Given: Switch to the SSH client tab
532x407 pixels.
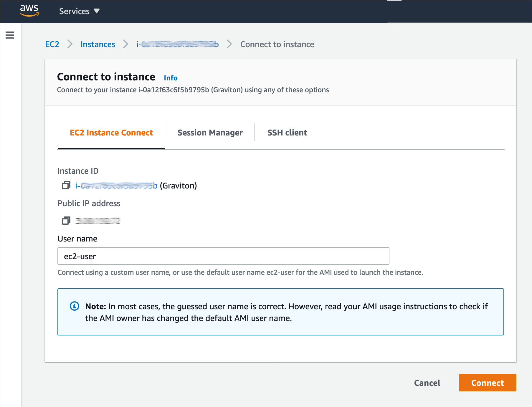Looking at the screenshot, I should [x=287, y=133].
